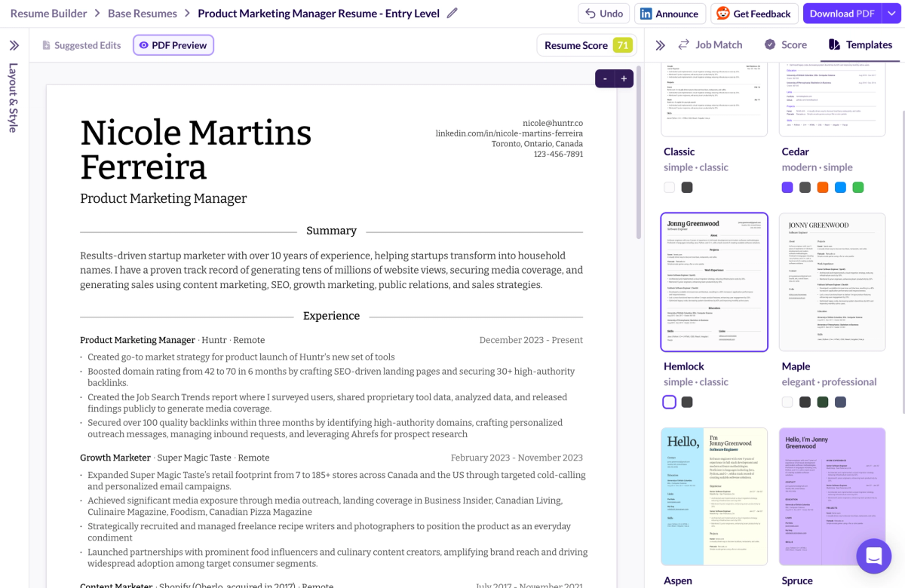Pick the white swatch for Hemlock template

[670, 402]
